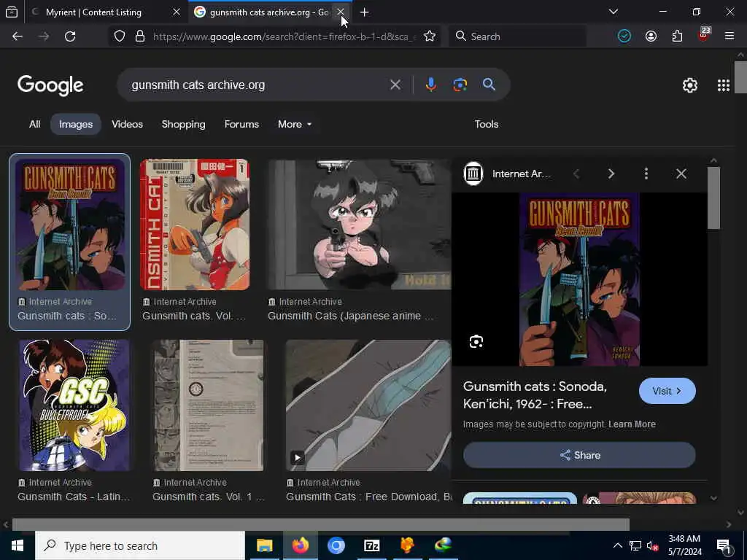Start voice search with microphone
747x560 pixels.
pyautogui.click(x=430, y=85)
